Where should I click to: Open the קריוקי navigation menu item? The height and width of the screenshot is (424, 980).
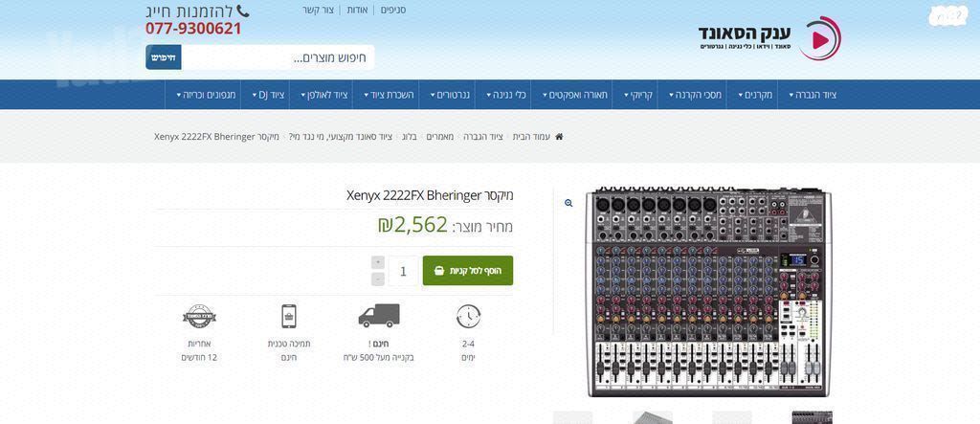click(x=638, y=95)
